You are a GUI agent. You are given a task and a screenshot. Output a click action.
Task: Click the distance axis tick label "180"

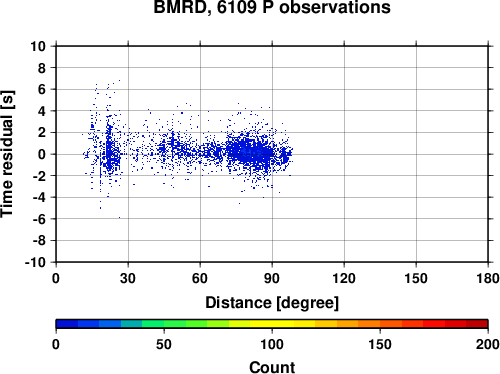point(488,278)
